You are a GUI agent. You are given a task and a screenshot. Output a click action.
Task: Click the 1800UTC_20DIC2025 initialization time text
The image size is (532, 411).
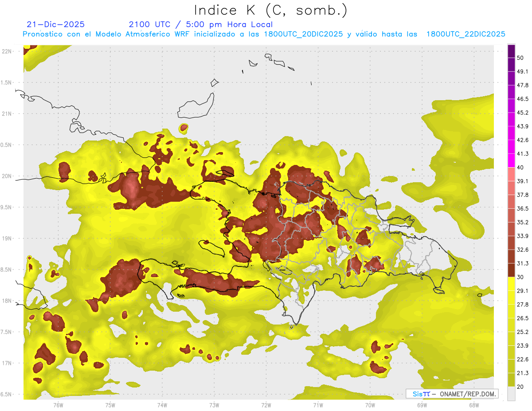pos(302,34)
